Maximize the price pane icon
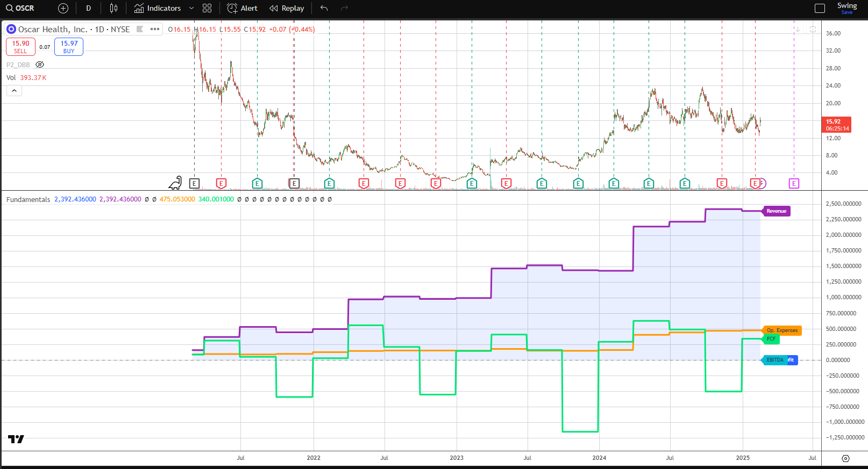The height and width of the screenshot is (469, 868). click(813, 29)
